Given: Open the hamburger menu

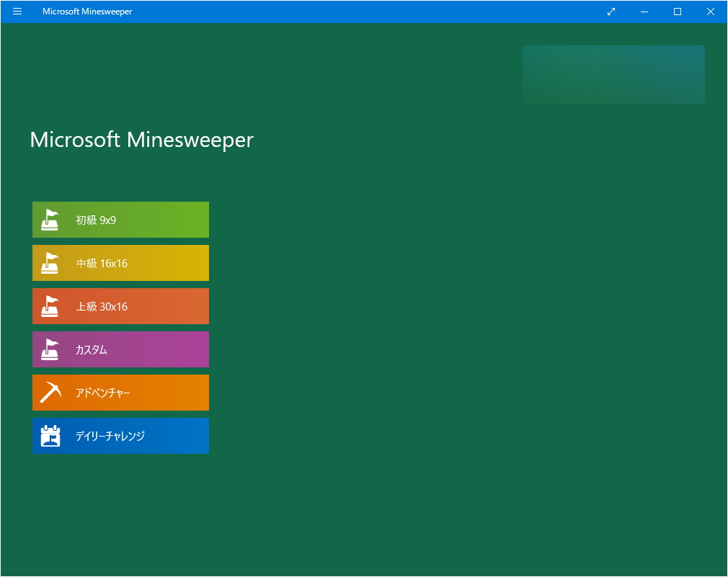Looking at the screenshot, I should 17,12.
